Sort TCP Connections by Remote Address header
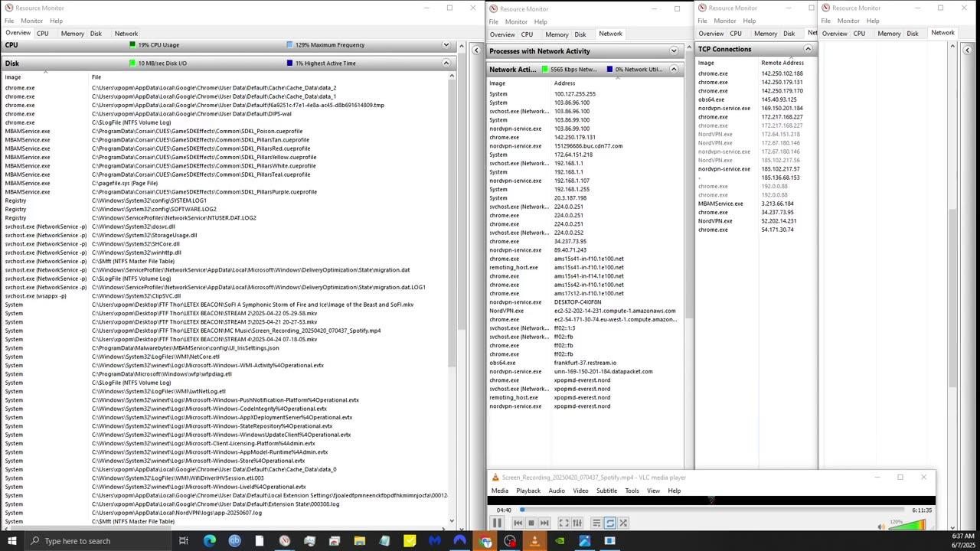The image size is (980, 551). pos(782,63)
